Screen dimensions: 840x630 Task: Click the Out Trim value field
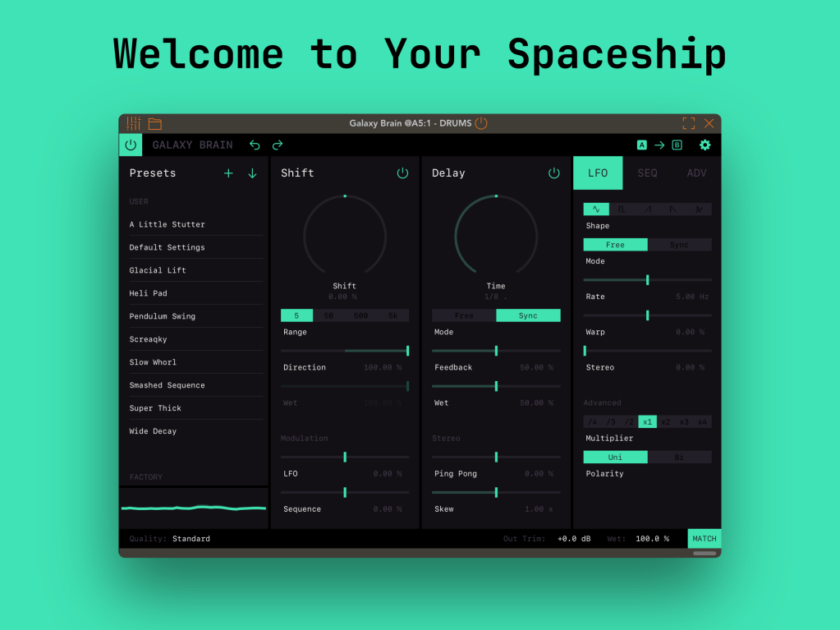click(x=574, y=539)
